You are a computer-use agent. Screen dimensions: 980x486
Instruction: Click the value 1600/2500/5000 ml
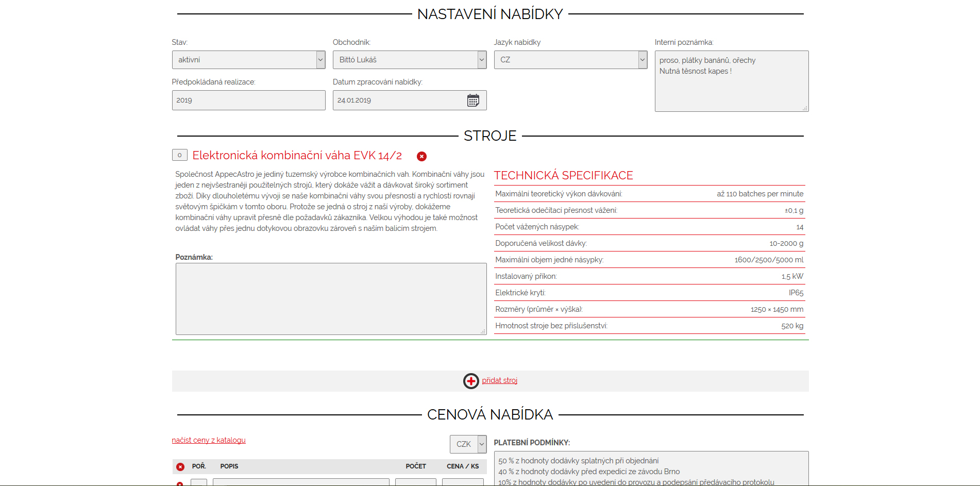[x=769, y=260]
